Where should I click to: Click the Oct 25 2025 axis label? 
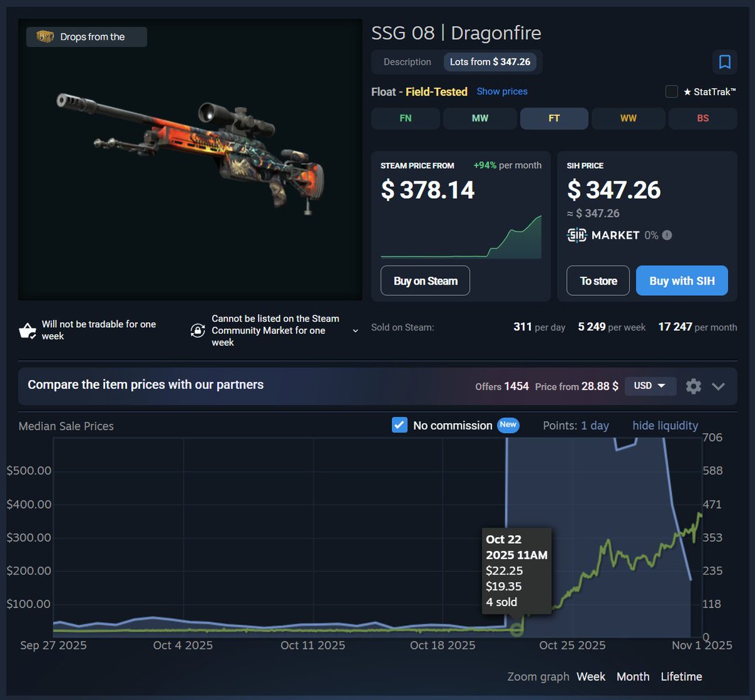(x=573, y=645)
